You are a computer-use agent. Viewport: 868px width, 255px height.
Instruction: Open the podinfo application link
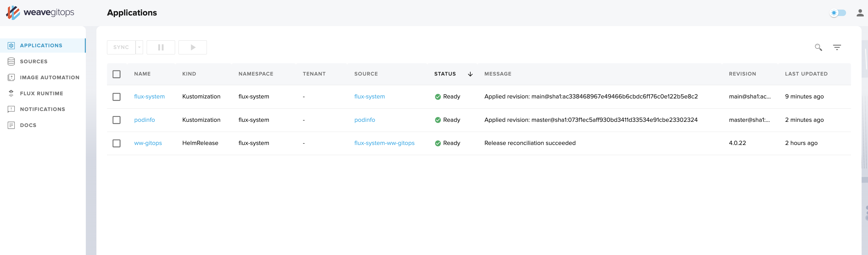pyautogui.click(x=144, y=120)
